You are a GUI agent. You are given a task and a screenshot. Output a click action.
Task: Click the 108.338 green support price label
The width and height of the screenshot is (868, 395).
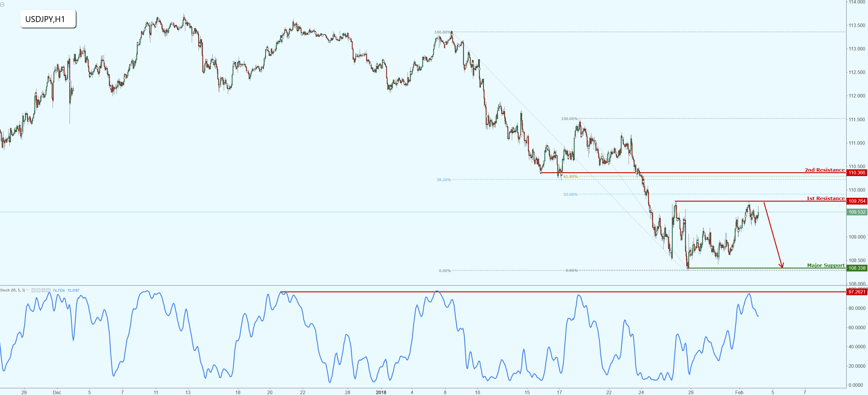click(x=857, y=268)
